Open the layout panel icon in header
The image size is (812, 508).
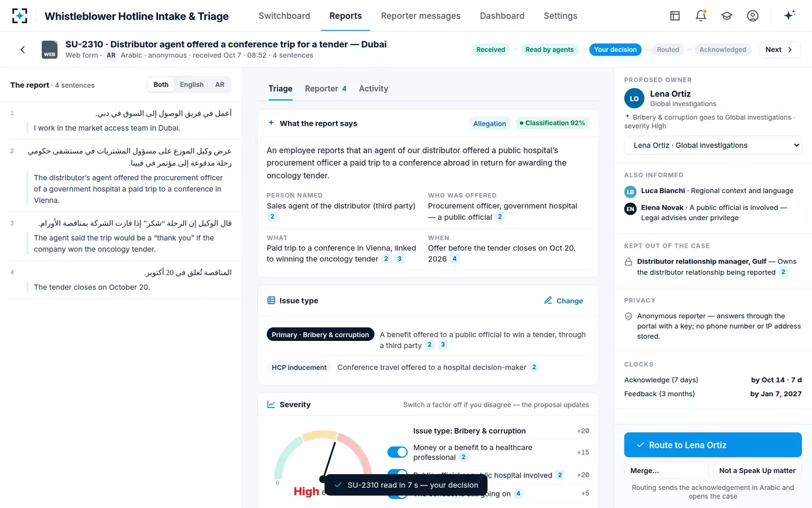tap(675, 16)
